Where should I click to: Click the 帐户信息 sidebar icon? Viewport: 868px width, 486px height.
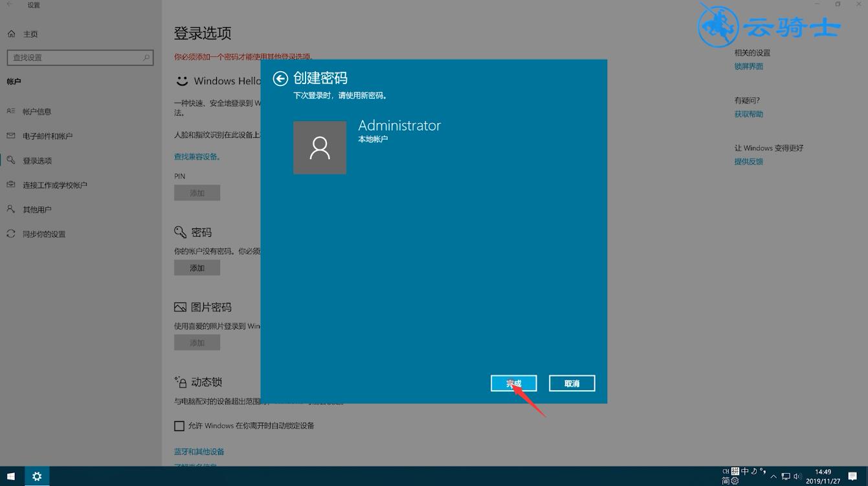tap(11, 111)
